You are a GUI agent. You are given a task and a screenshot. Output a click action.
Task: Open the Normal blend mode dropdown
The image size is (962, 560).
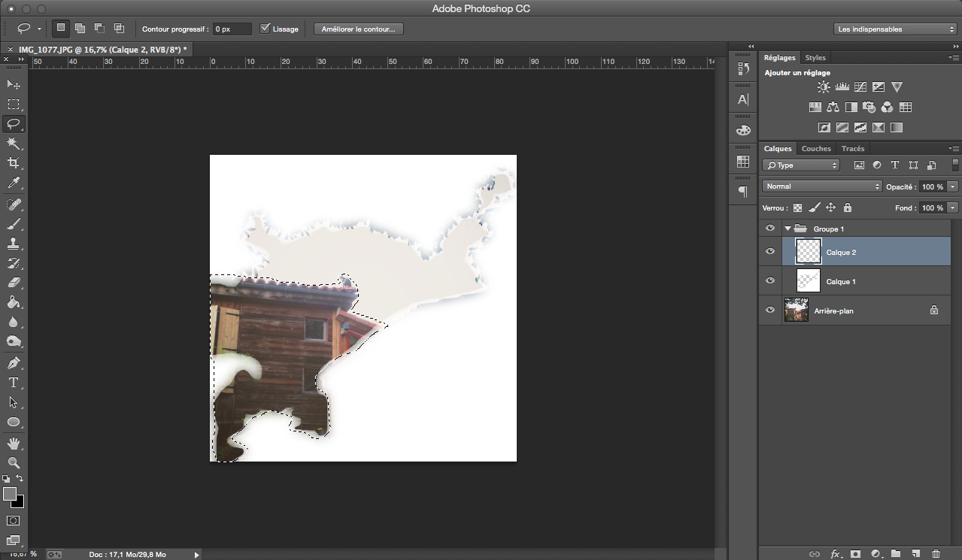(821, 186)
